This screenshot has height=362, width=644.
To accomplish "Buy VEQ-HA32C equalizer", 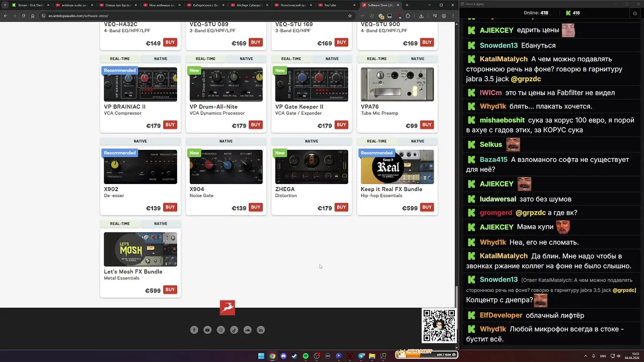I will pos(170,42).
